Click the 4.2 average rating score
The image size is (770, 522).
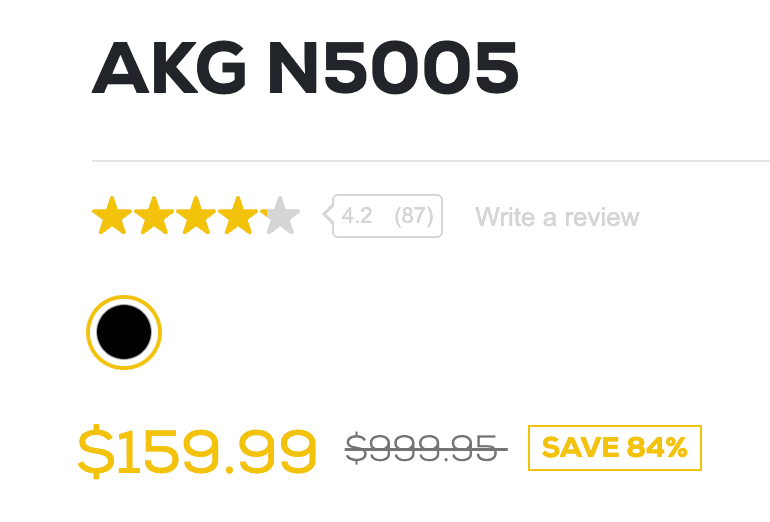pyautogui.click(x=357, y=216)
